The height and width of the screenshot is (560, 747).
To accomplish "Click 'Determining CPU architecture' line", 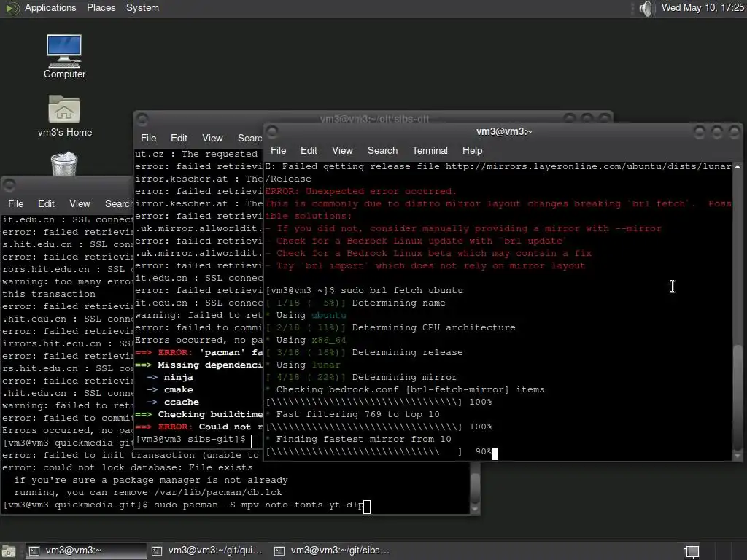I will click(433, 327).
